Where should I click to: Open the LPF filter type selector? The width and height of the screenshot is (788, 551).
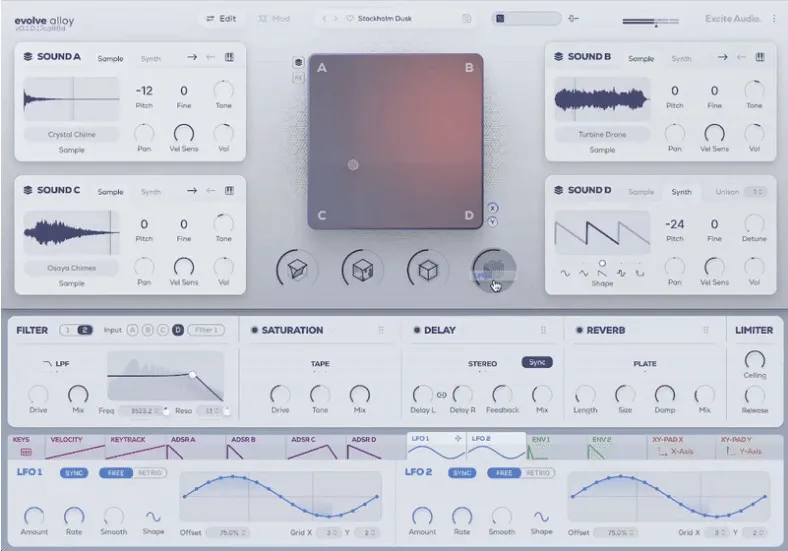[x=57, y=363]
